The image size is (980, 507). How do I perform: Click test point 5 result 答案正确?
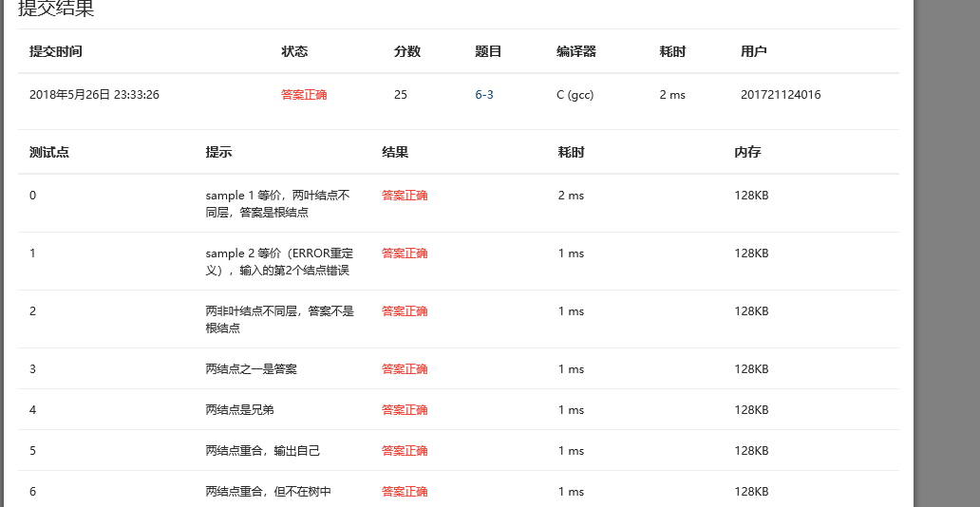[x=405, y=451]
